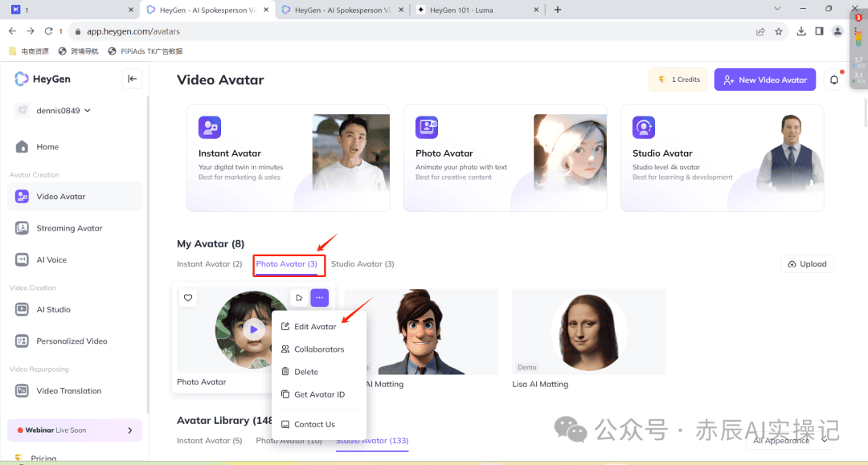Favorite the Photo Avatar with heart icon
868x465 pixels.
(x=187, y=297)
